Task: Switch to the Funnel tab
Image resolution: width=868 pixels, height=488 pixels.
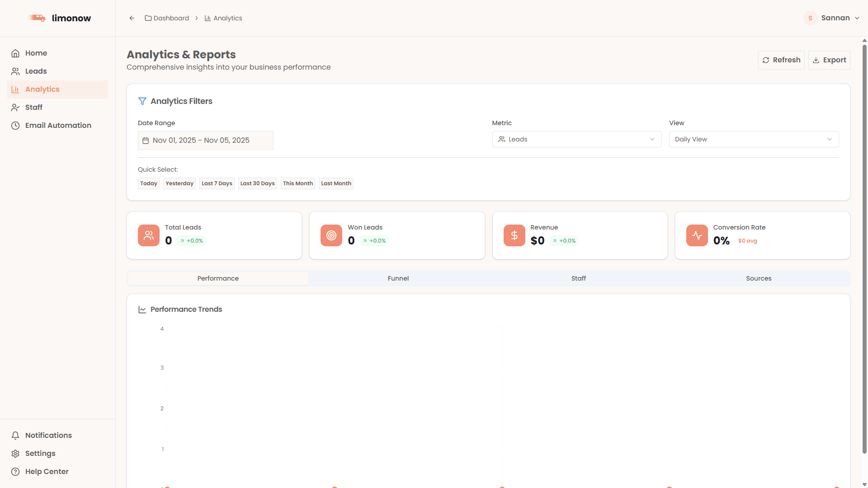Action: pyautogui.click(x=398, y=278)
